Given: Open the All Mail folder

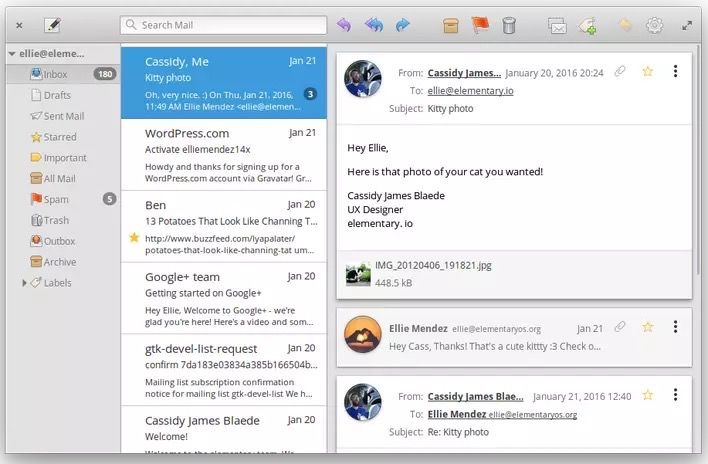Looking at the screenshot, I should (62, 178).
